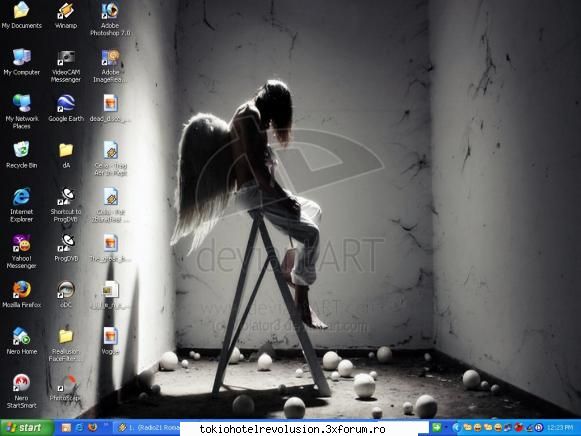Screen dimensions: 581x436
Task: Launch Adobe Photoshop 7.0 icon
Action: click(x=110, y=19)
